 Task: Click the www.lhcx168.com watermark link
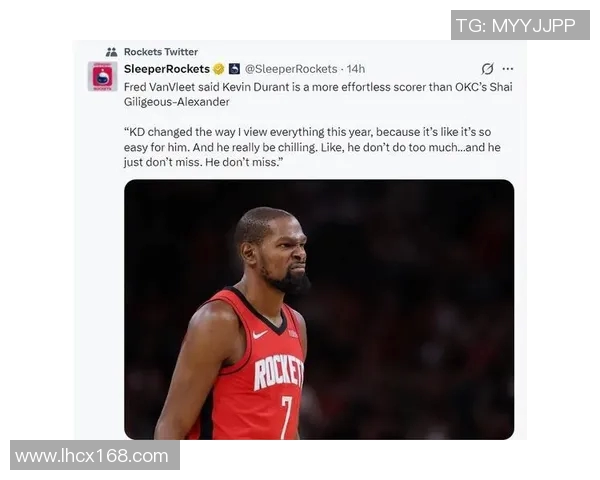tap(95, 455)
